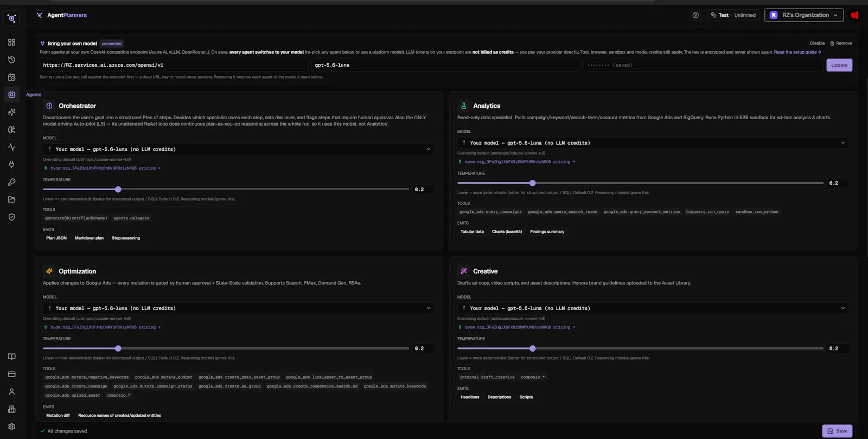Open the scheduled calendar-clock sidebar icon
Image resolution: width=868 pixels, height=439 pixels.
(x=11, y=77)
